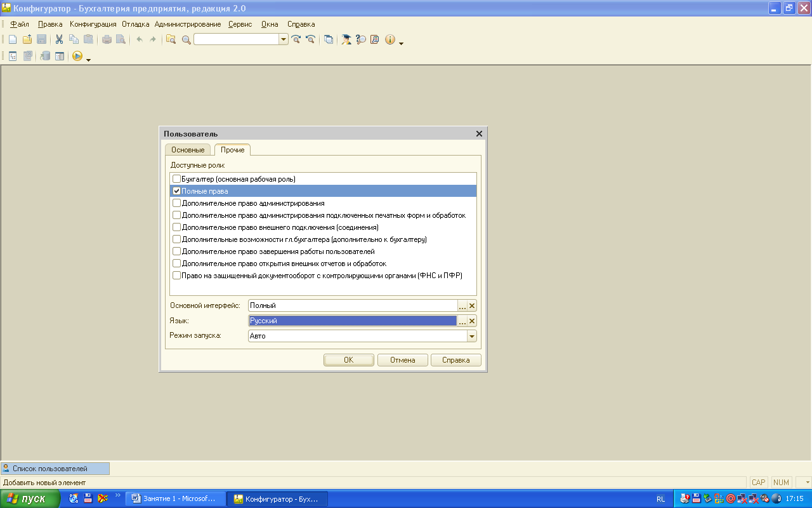
Task: Expand the toolbar search field dropdown
Action: [284, 39]
